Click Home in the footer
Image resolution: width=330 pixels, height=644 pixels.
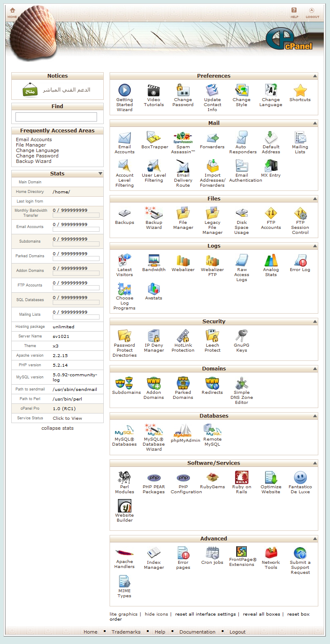[x=90, y=632]
